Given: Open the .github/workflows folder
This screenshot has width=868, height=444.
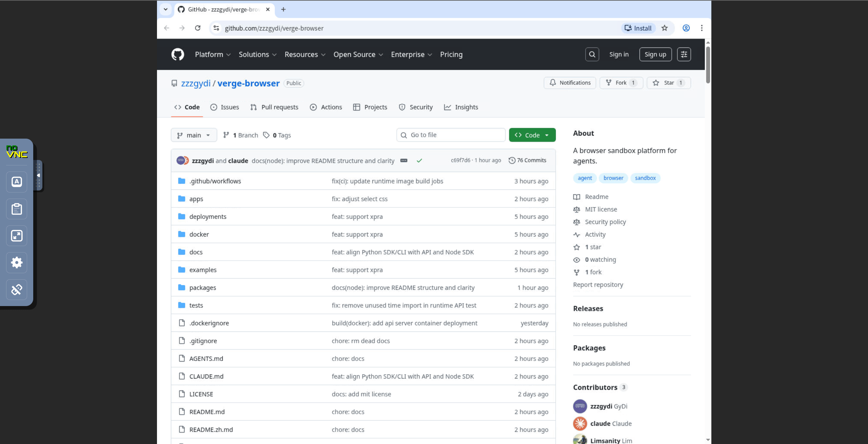Looking at the screenshot, I should [x=215, y=181].
